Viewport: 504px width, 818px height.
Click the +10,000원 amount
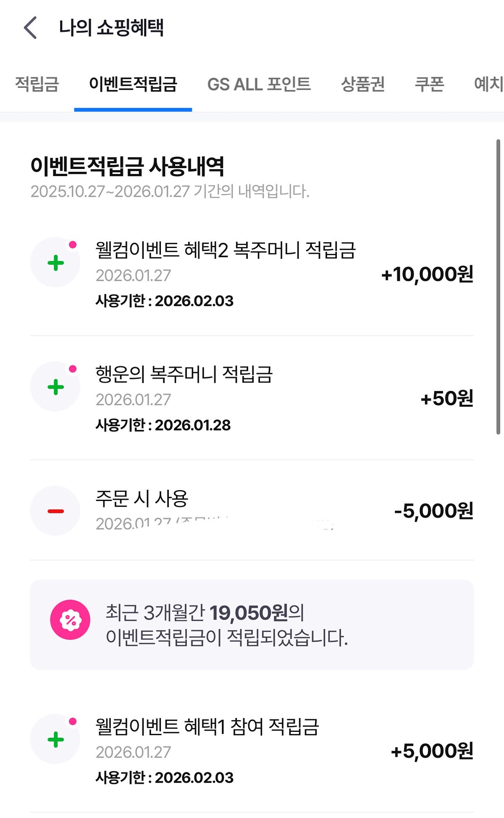pyautogui.click(x=427, y=274)
